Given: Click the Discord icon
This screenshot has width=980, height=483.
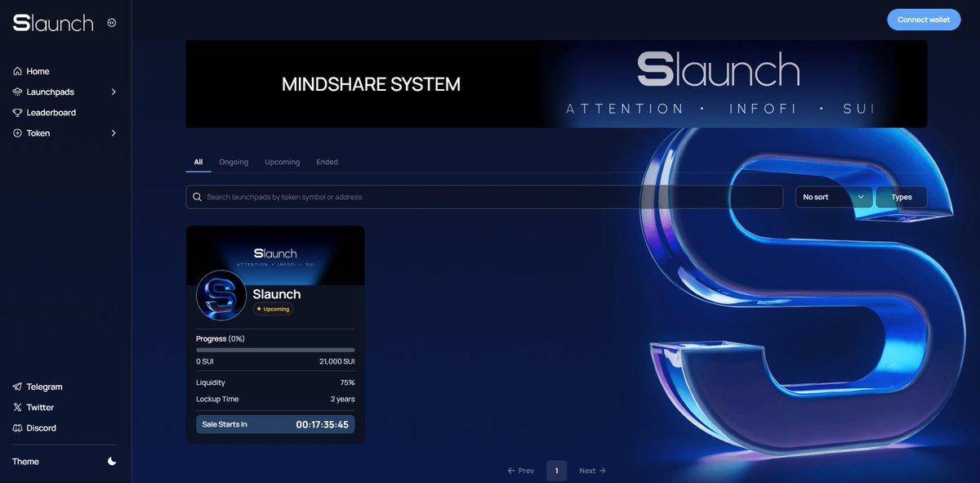Looking at the screenshot, I should coord(18,427).
